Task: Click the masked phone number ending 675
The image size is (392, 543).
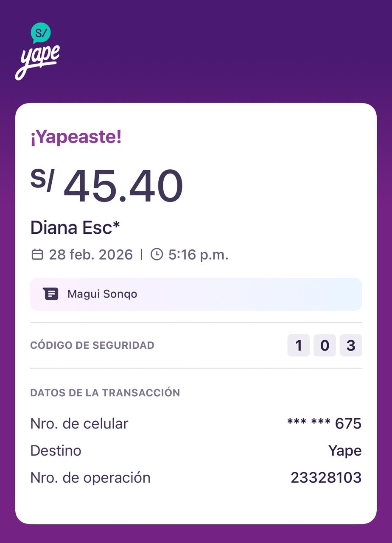Action: [x=324, y=423]
